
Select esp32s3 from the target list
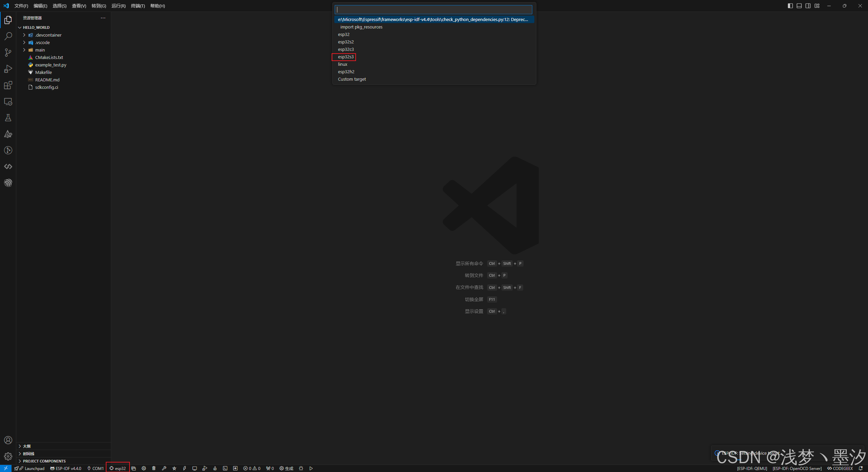(346, 57)
